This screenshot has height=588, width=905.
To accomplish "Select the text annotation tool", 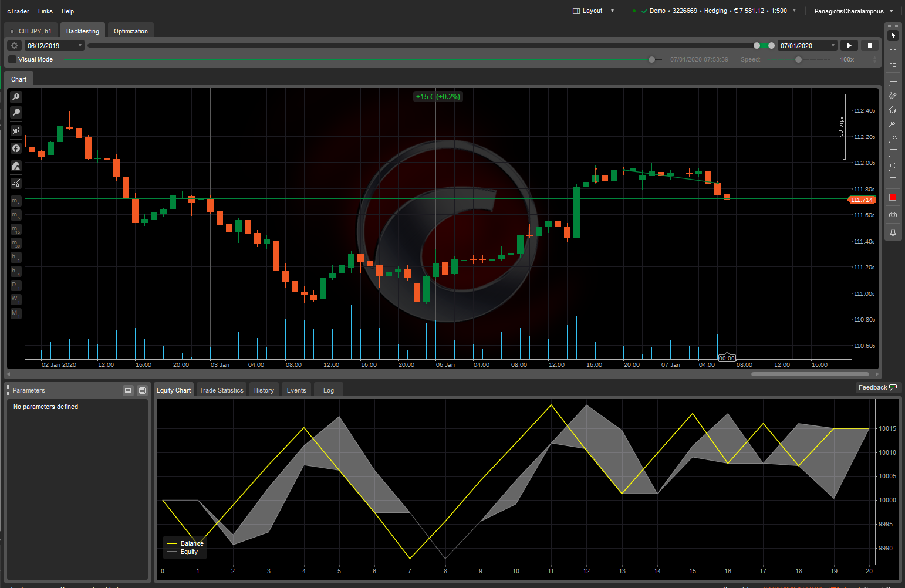I will [893, 180].
